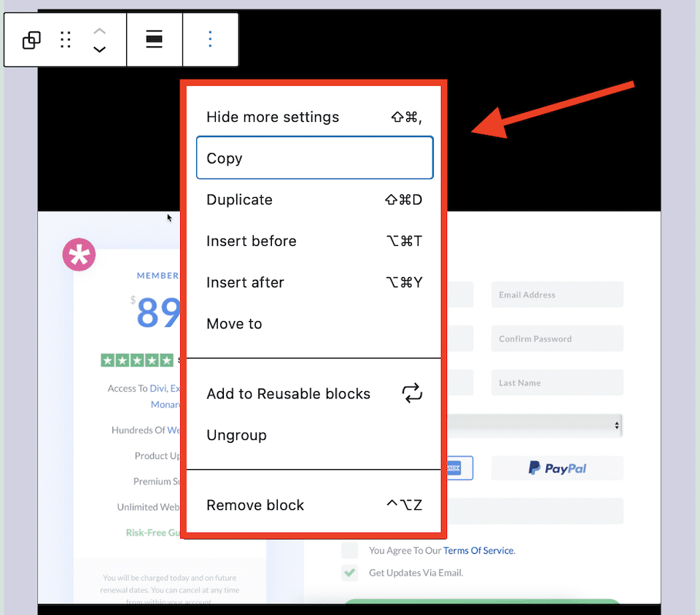Image resolution: width=700 pixels, height=615 pixels.
Task: Click the three-dot block options icon
Action: pyautogui.click(x=210, y=39)
